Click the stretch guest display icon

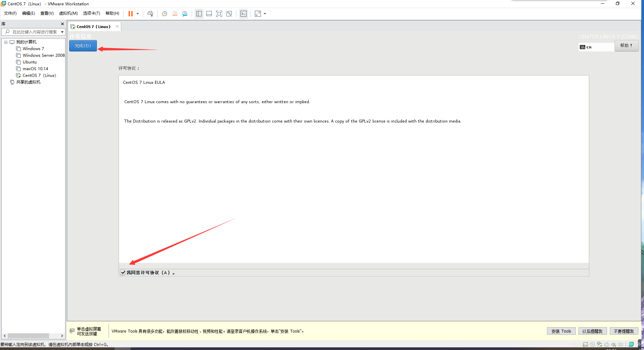pos(258,14)
